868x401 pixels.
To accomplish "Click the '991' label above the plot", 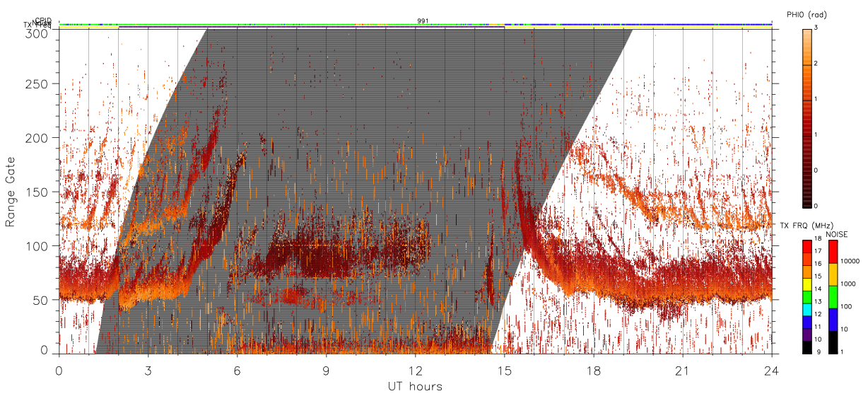I will pos(423,21).
